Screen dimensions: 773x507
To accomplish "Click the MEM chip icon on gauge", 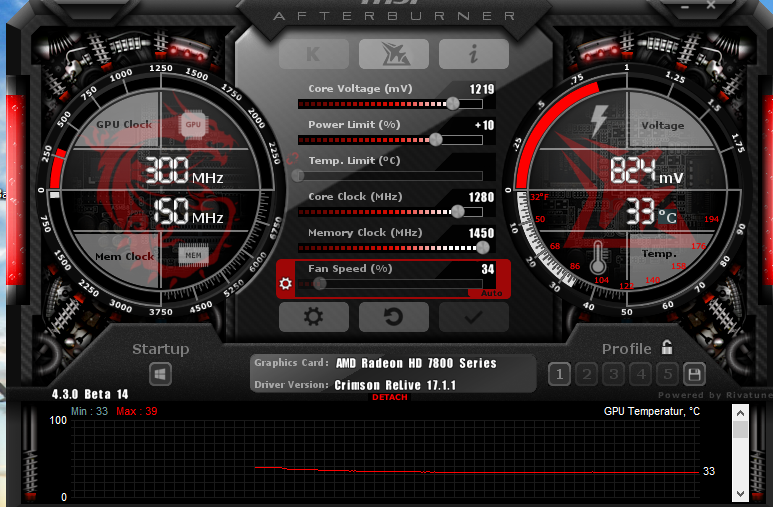I will point(193,255).
